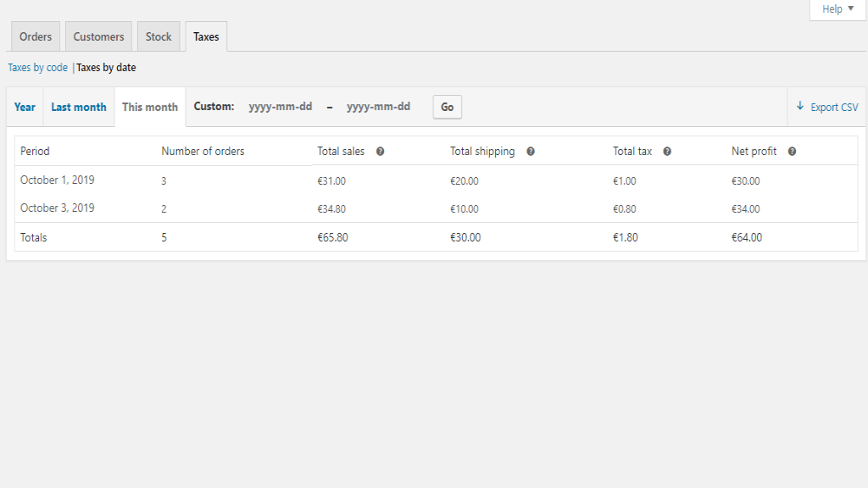
Task: Click the Total tax help icon
Action: point(667,152)
